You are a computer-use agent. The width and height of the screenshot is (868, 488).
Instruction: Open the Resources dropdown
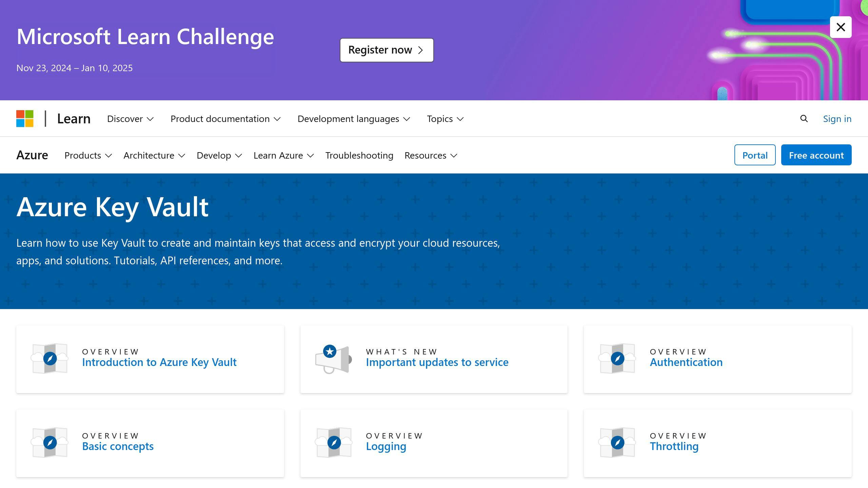point(431,155)
